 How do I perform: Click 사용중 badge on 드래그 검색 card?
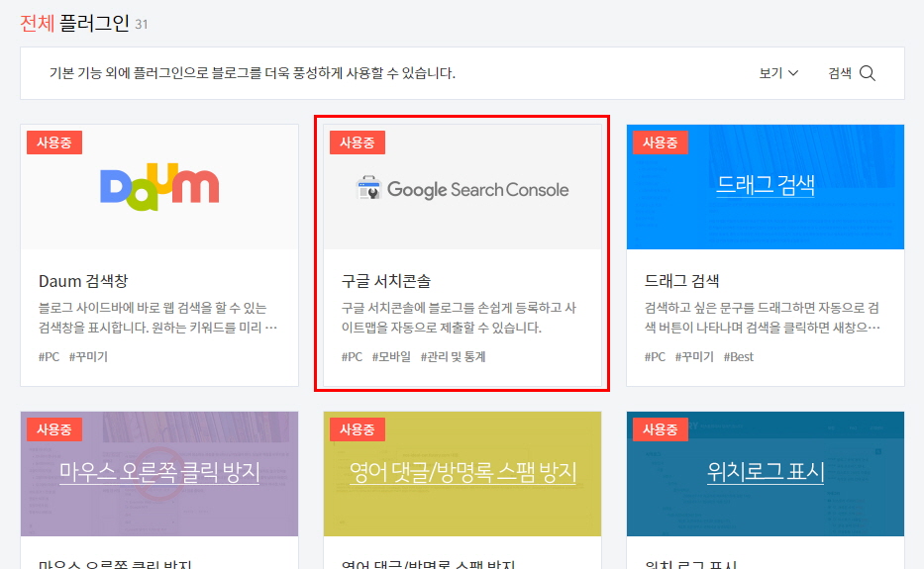pos(660,142)
